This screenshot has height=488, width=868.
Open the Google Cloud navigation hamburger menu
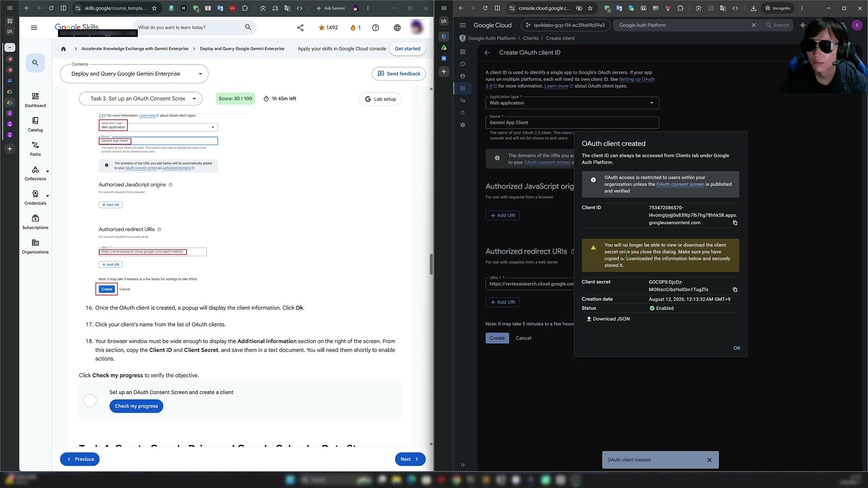462,25
